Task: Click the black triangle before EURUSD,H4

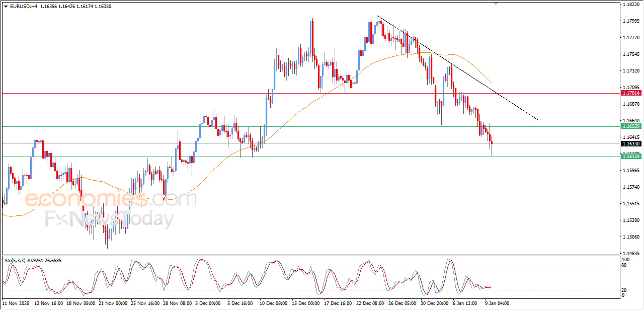Action: tap(6, 7)
